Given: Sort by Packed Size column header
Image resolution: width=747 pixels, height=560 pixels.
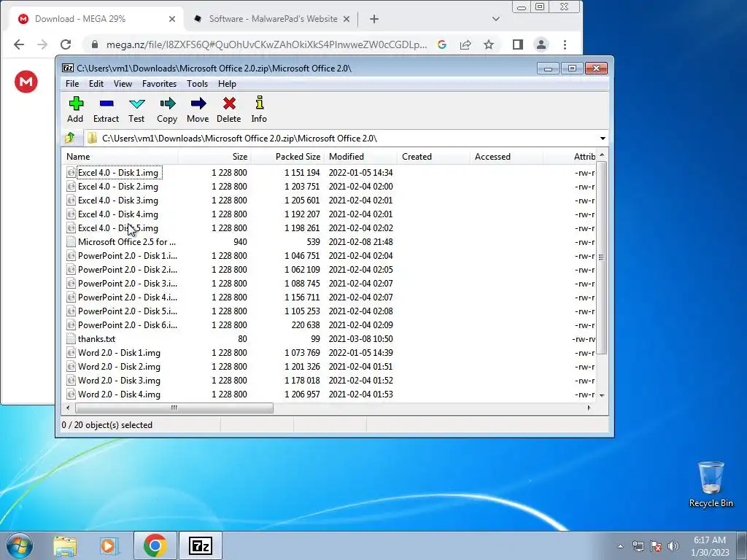Looking at the screenshot, I should [287, 157].
